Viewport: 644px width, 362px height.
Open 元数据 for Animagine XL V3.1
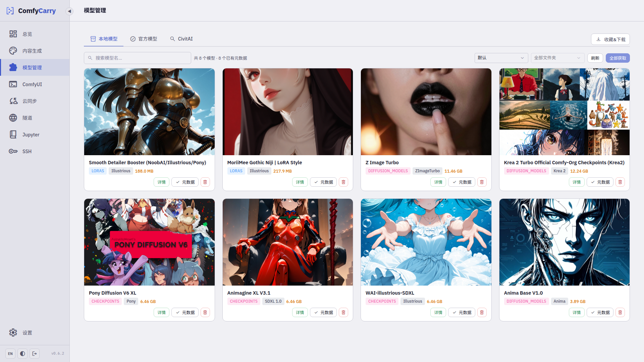coord(323,312)
